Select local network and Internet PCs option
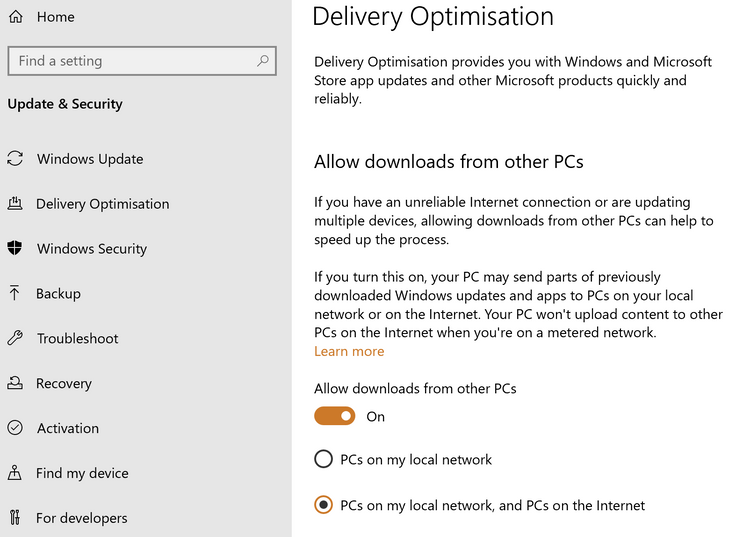The height and width of the screenshot is (537, 750). point(323,505)
